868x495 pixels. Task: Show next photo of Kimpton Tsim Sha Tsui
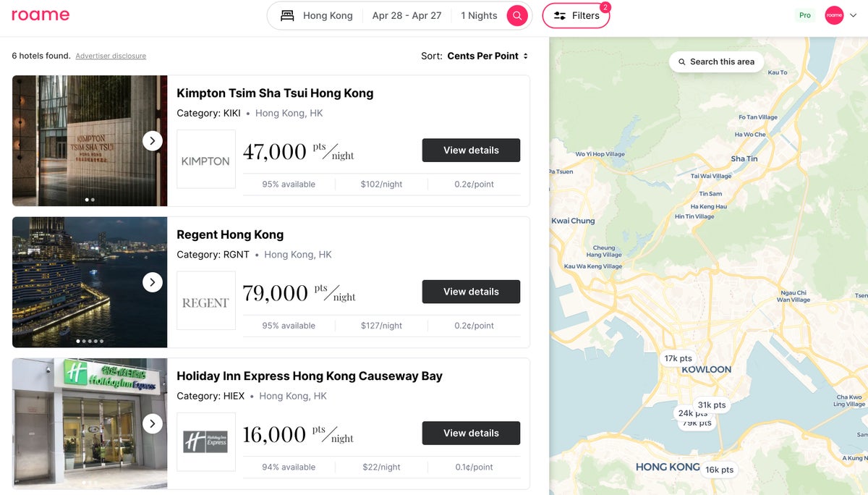(152, 140)
